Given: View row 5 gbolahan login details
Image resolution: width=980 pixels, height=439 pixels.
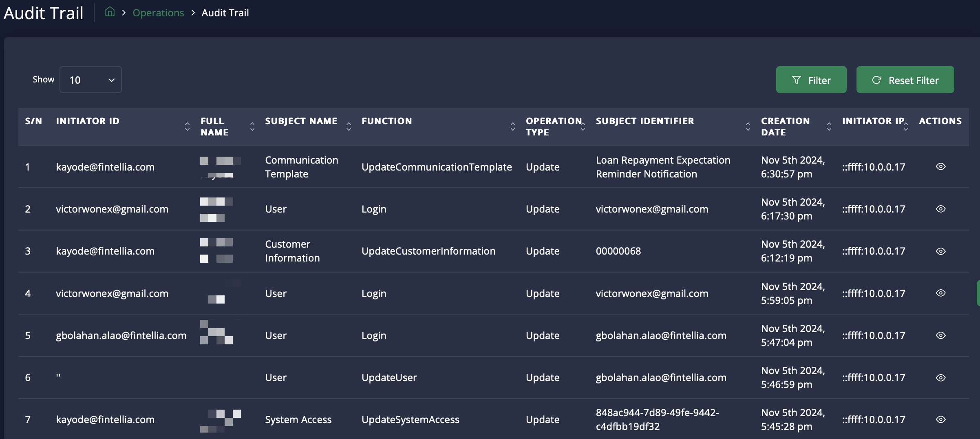Looking at the screenshot, I should pos(940,335).
